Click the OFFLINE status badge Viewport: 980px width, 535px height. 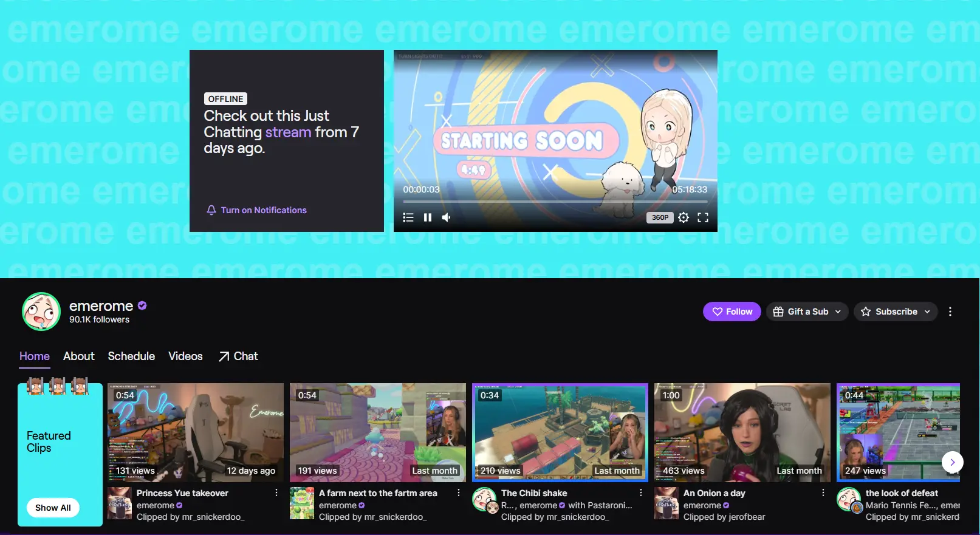[x=225, y=99]
